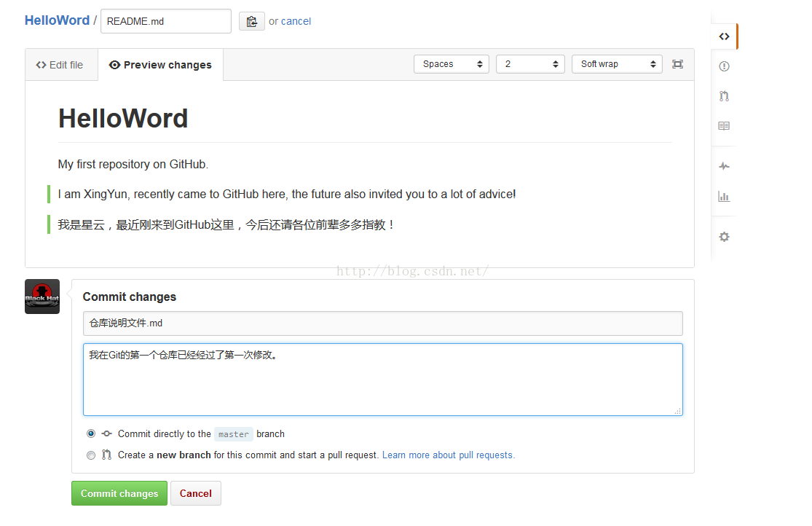Open the Pull requests sidebar icon

coord(724,96)
